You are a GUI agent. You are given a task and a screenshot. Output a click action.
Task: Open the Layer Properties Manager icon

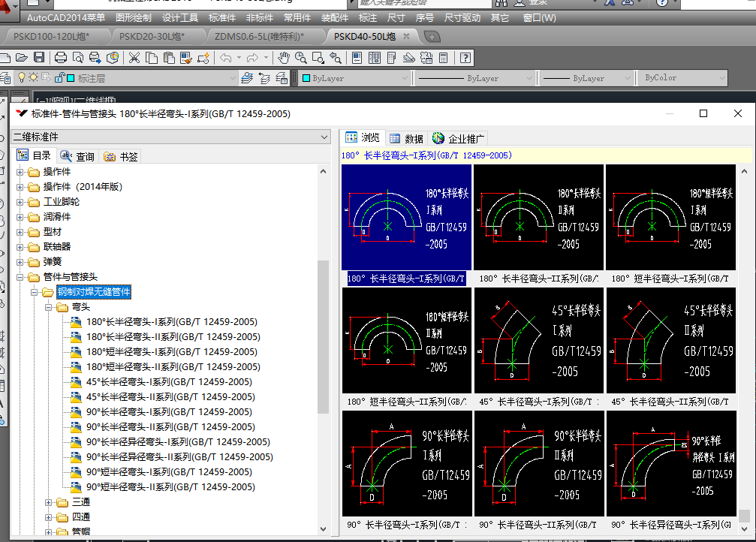[x=5, y=77]
